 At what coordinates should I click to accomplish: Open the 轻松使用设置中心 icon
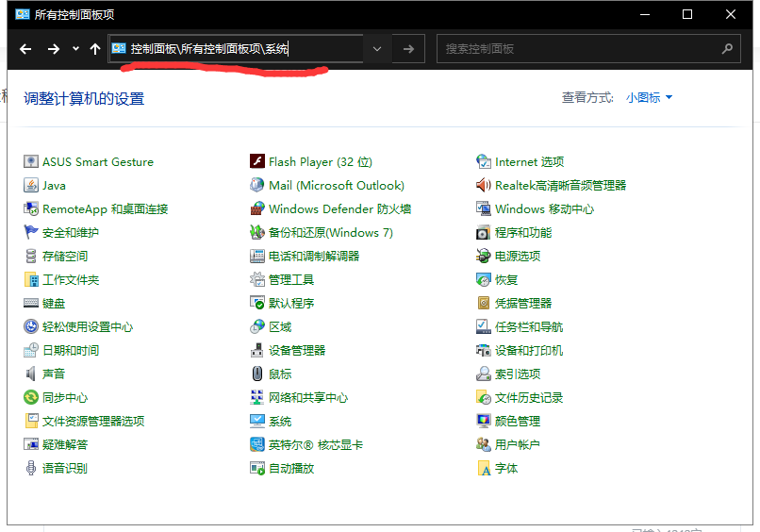31,327
